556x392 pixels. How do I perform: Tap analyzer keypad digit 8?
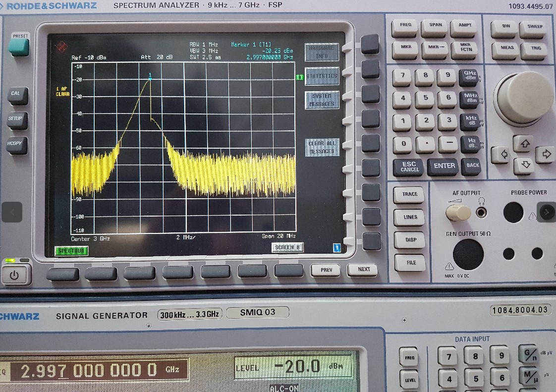tap(425, 78)
